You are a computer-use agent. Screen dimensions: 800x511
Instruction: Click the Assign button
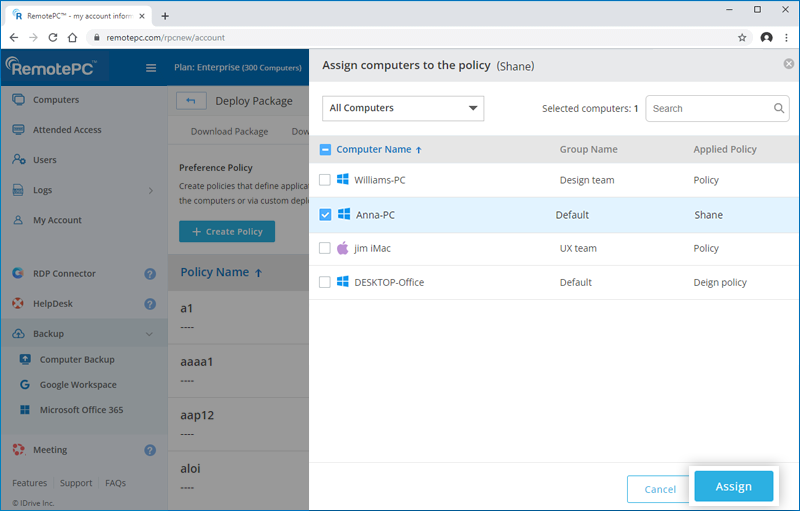pos(733,487)
